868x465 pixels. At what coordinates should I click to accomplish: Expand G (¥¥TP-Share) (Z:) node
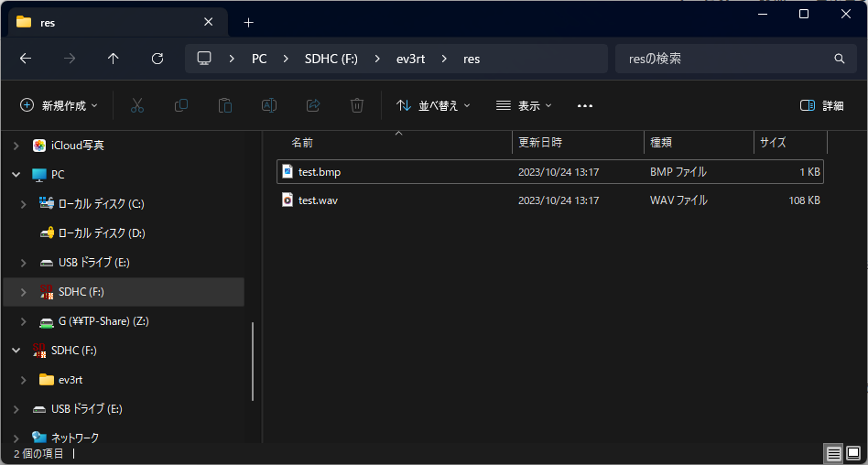tap(23, 321)
